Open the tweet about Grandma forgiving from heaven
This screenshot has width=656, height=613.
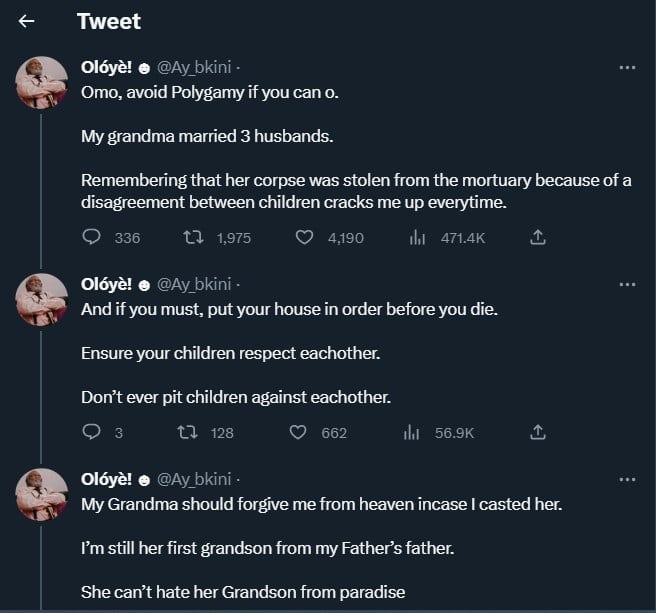click(321, 505)
